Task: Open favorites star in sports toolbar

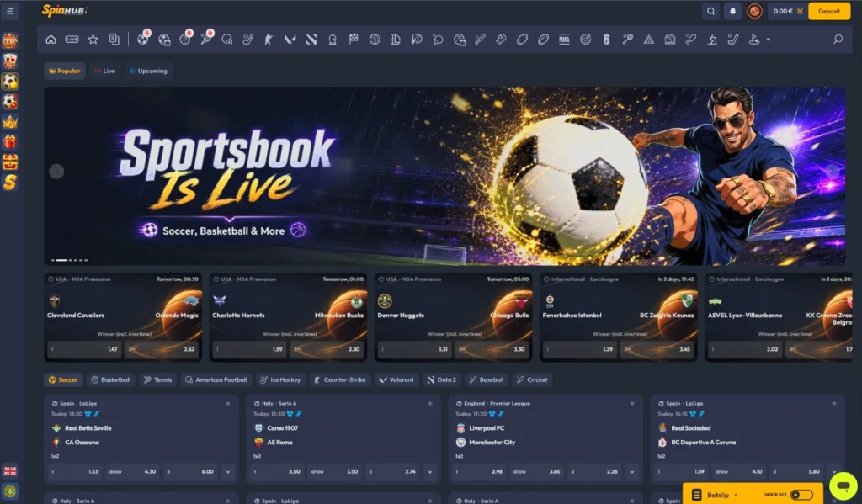Action: tap(93, 40)
